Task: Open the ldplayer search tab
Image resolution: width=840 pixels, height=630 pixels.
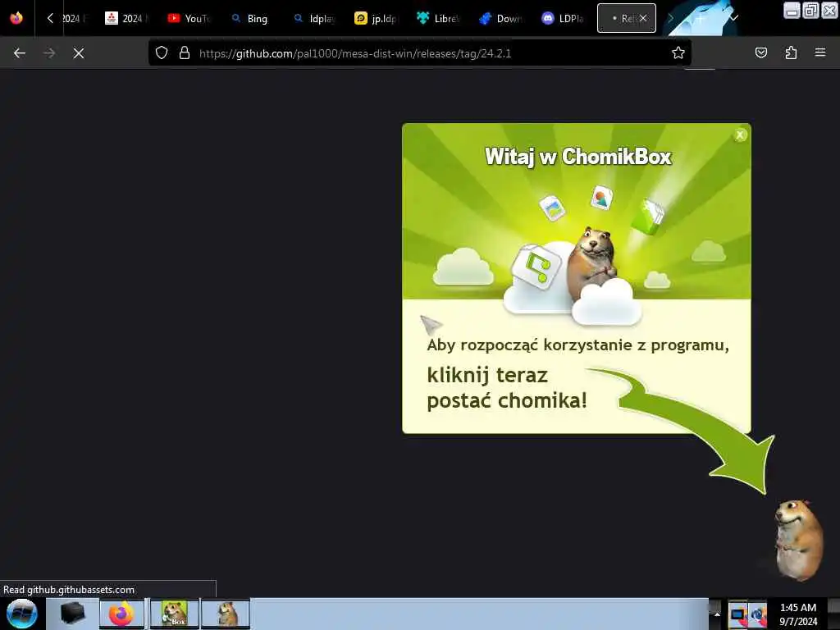Action: [x=313, y=18]
